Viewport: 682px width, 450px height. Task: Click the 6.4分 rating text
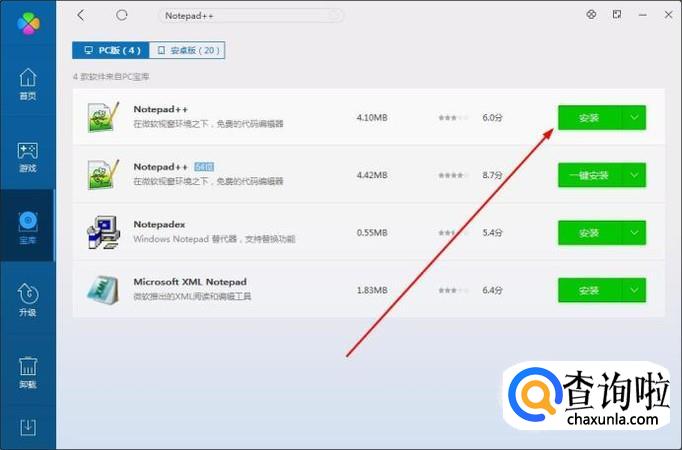[492, 290]
